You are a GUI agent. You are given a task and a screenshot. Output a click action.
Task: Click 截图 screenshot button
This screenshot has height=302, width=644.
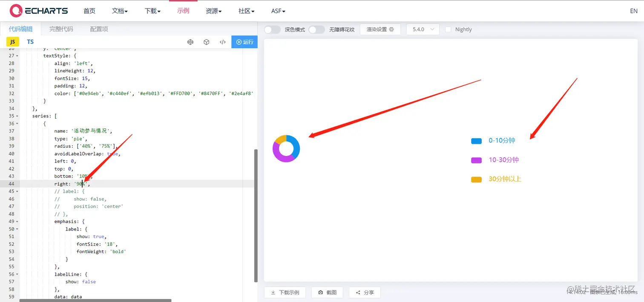(327, 293)
